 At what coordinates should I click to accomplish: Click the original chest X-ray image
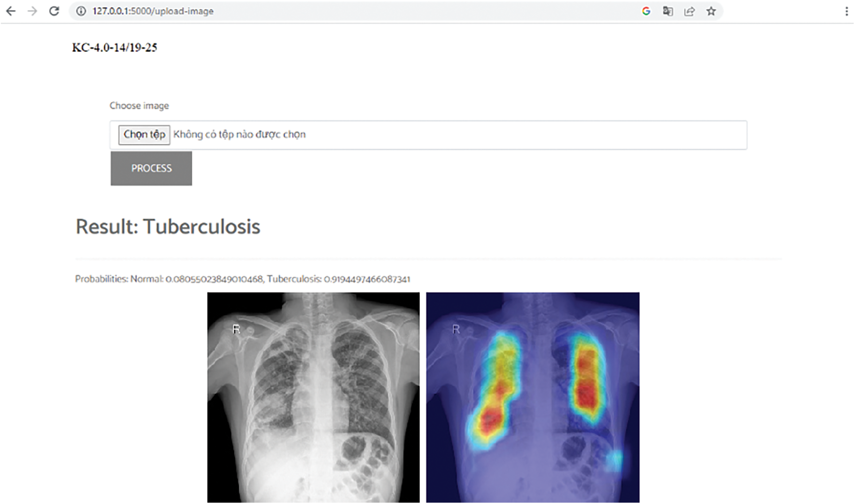tap(313, 397)
